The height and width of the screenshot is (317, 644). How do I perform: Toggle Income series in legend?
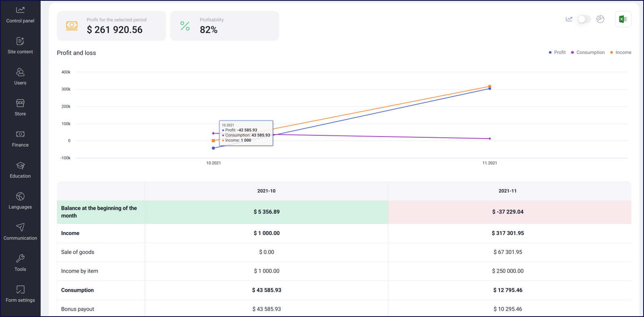[621, 52]
